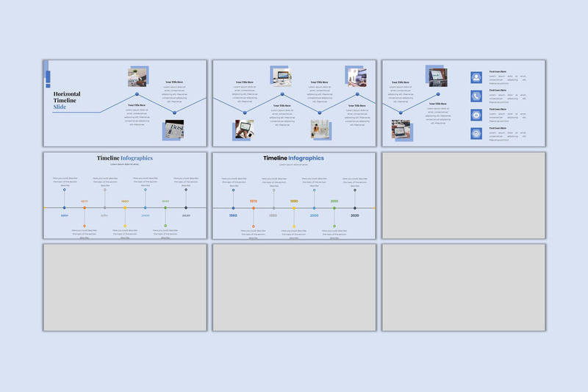Click the serif Timeline Infographics heading
The height and width of the screenshot is (392, 588).
click(x=125, y=158)
